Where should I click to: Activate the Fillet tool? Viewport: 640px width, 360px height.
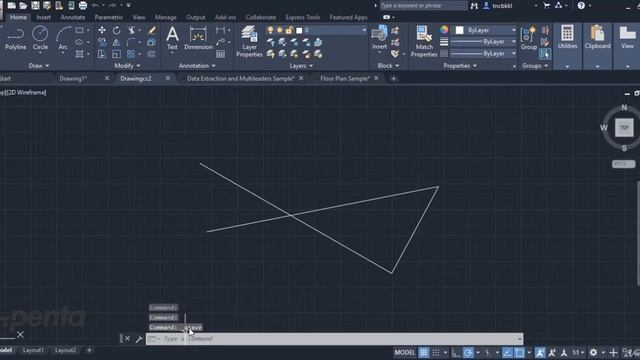pos(131,42)
